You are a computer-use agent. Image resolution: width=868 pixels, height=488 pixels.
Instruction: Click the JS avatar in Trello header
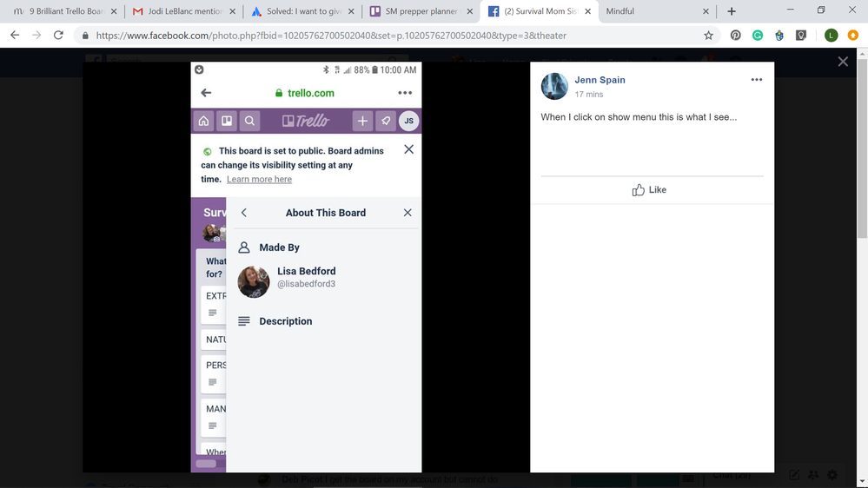pos(409,122)
